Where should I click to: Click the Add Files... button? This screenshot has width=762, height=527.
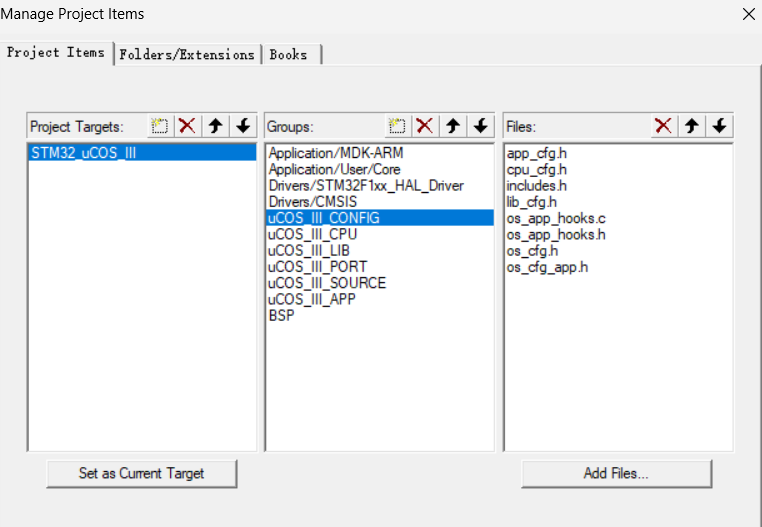[616, 474]
